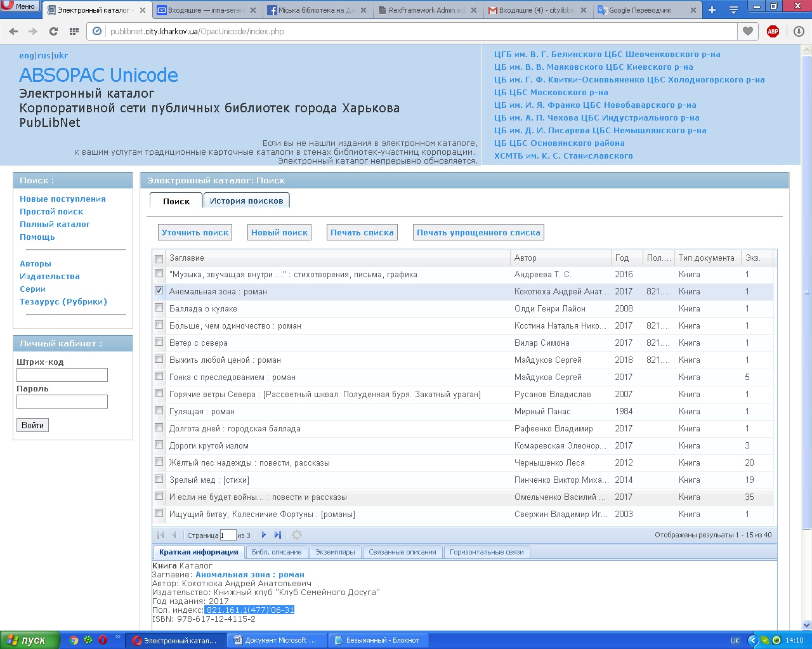Click the Уточнить поиск button
The image size is (812, 649).
[x=195, y=233]
